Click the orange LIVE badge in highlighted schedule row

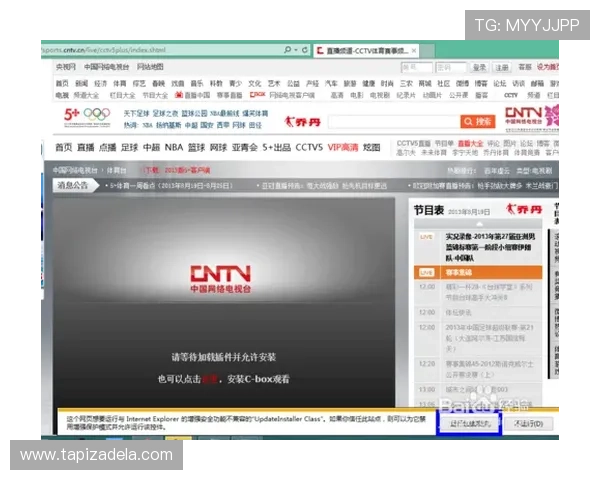click(426, 273)
